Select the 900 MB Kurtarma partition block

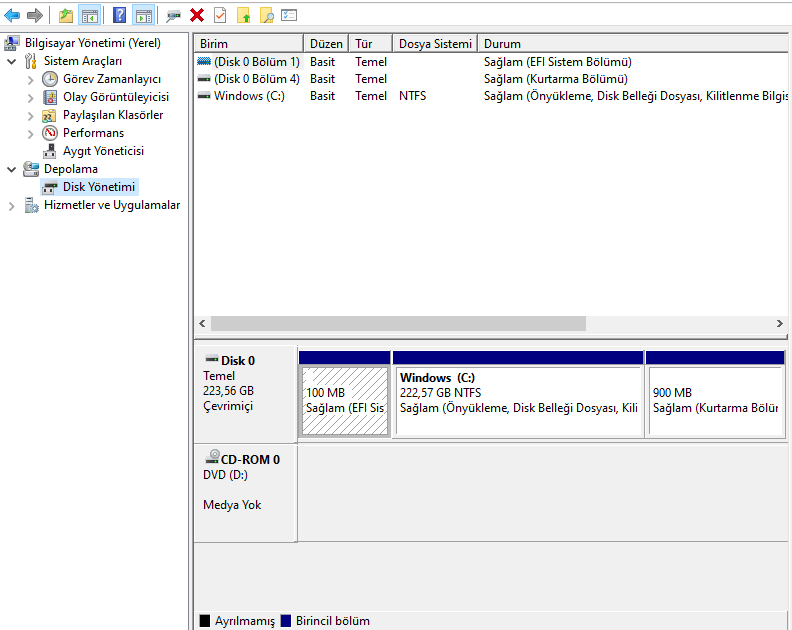point(715,394)
